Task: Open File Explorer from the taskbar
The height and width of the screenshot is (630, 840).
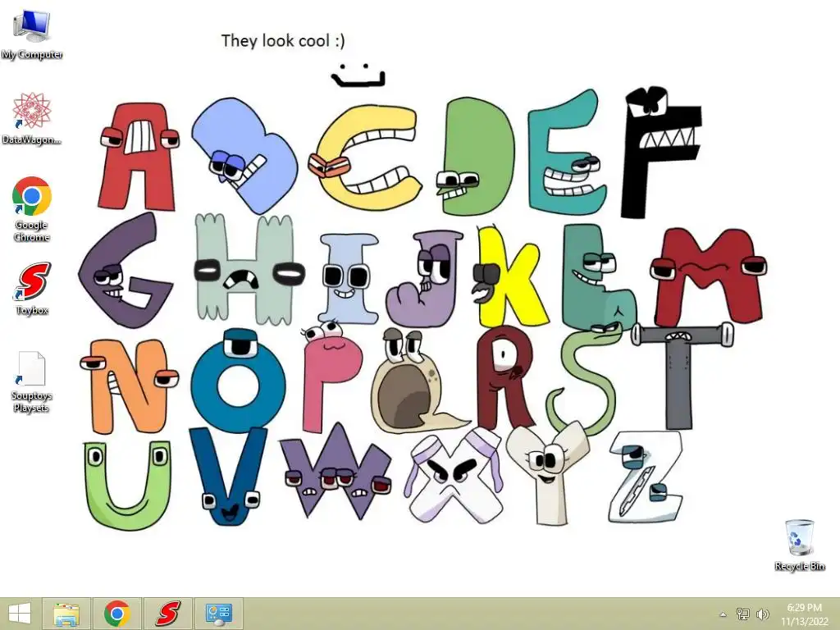Action: pyautogui.click(x=67, y=614)
